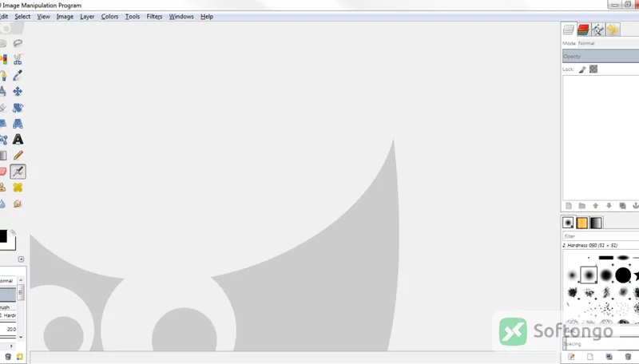Open the Layer menu
This screenshot has height=364, width=639.
click(87, 17)
